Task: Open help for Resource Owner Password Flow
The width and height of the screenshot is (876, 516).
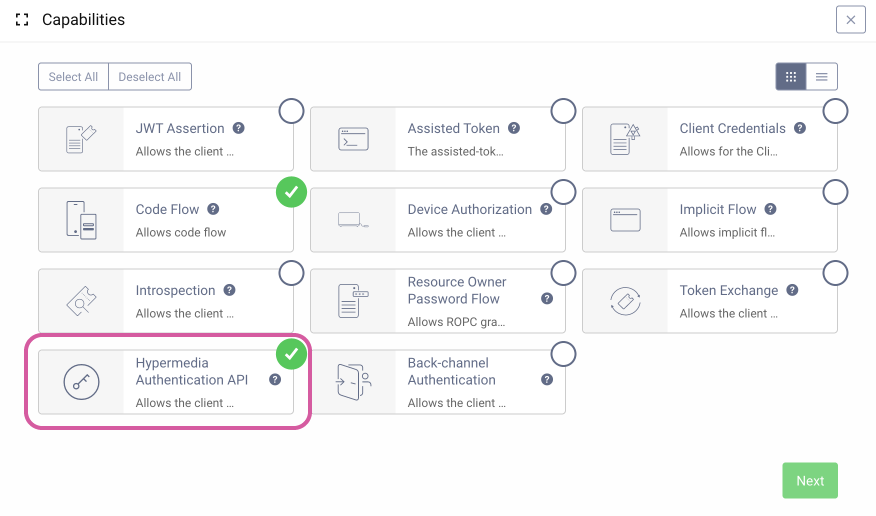Action: pyautogui.click(x=547, y=298)
